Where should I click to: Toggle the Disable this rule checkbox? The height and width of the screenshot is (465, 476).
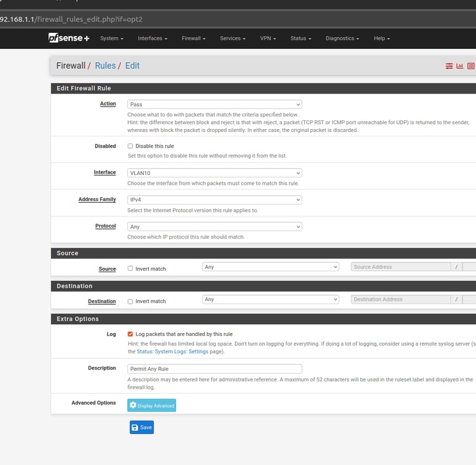(130, 146)
